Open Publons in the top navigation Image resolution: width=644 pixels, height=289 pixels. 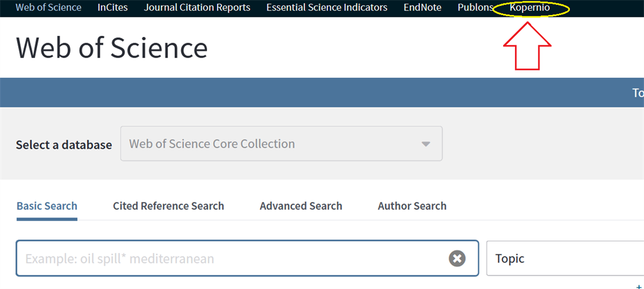[x=475, y=8]
